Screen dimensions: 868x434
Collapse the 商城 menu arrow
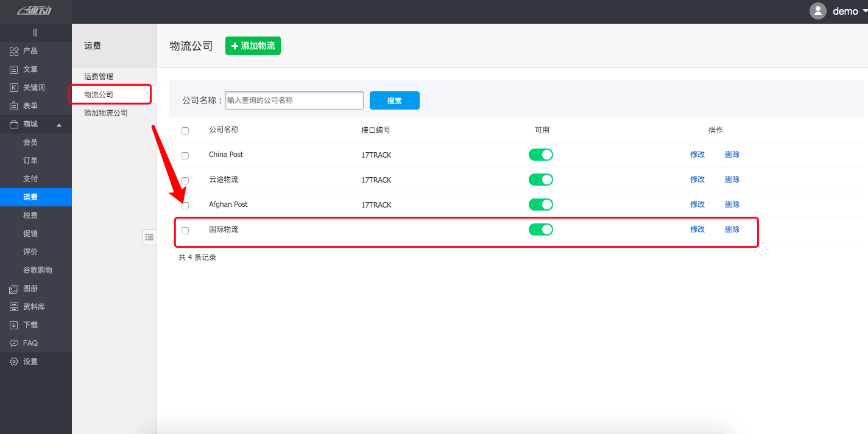pos(59,125)
